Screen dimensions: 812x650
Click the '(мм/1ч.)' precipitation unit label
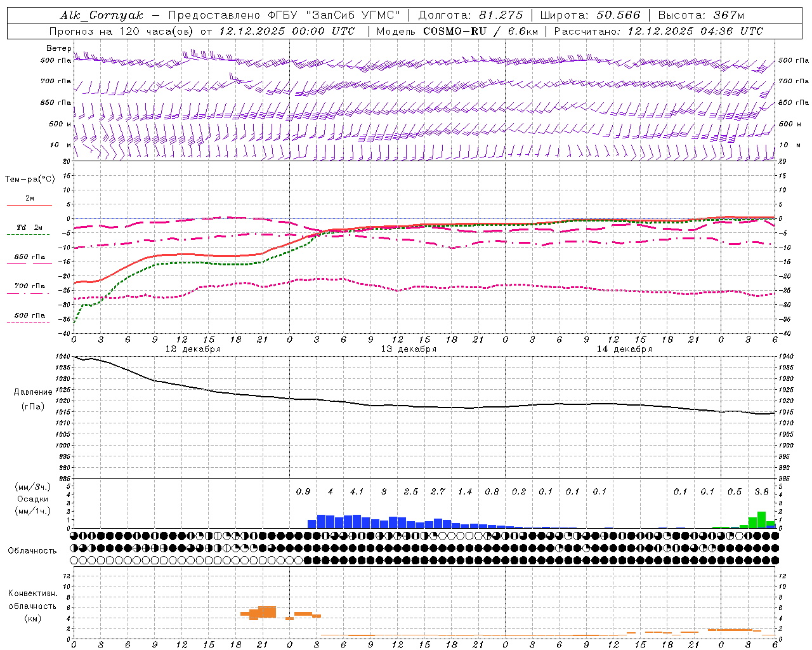(x=33, y=511)
